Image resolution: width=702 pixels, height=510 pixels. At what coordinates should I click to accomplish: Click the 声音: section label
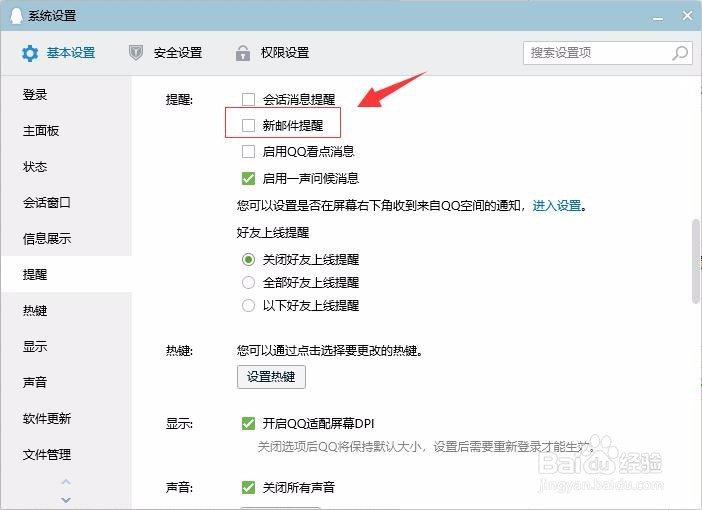click(x=179, y=487)
